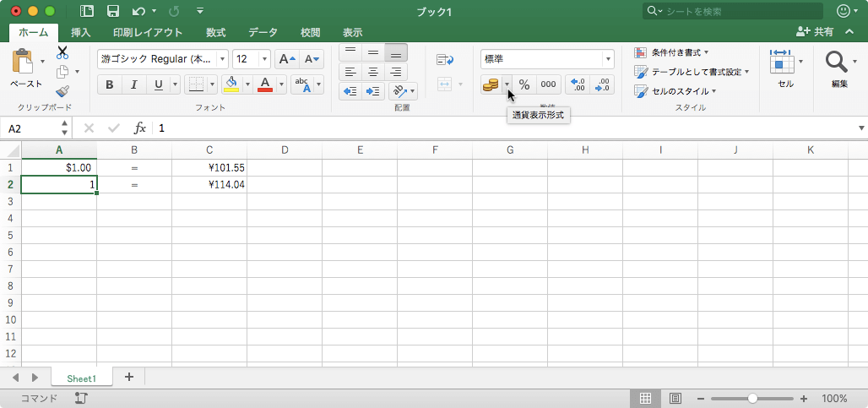
Task: Expand the formula bar
Action: (861, 128)
